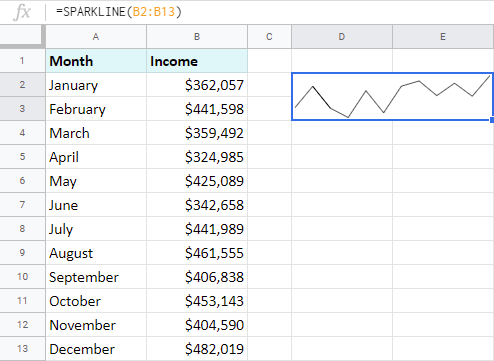Select the August cell
Image resolution: width=494 pixels, height=361 pixels.
tap(96, 253)
